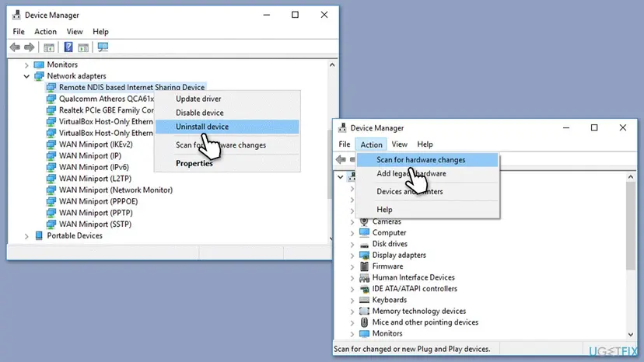644x362 pixels.
Task: Click the WAN Miniport (IKEv2) adapter icon
Action: [51, 144]
